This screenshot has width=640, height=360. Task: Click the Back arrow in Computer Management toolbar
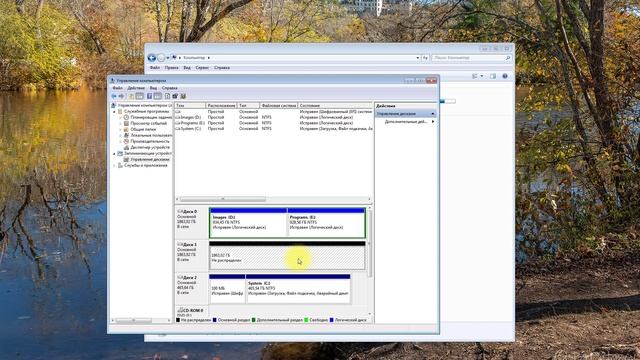(x=114, y=96)
